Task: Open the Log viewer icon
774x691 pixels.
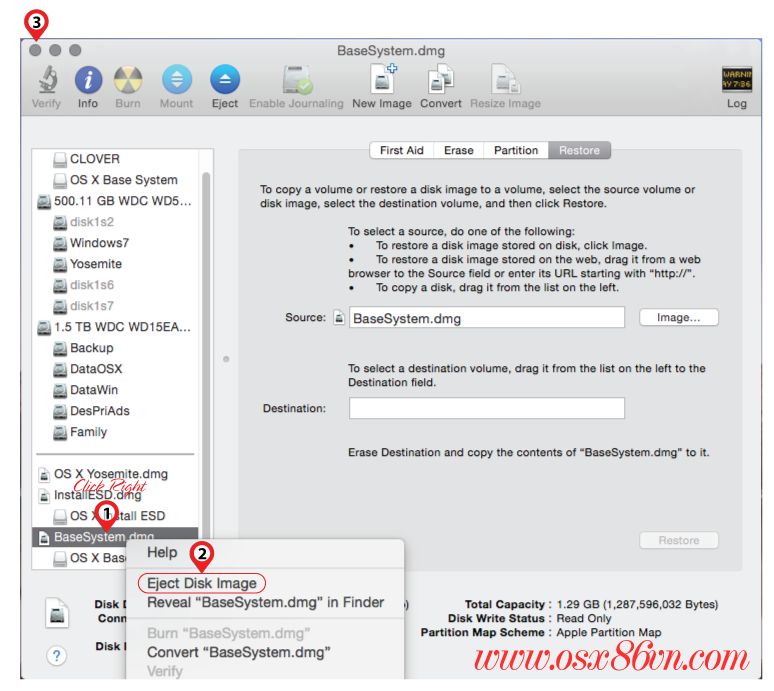Action: (x=736, y=79)
